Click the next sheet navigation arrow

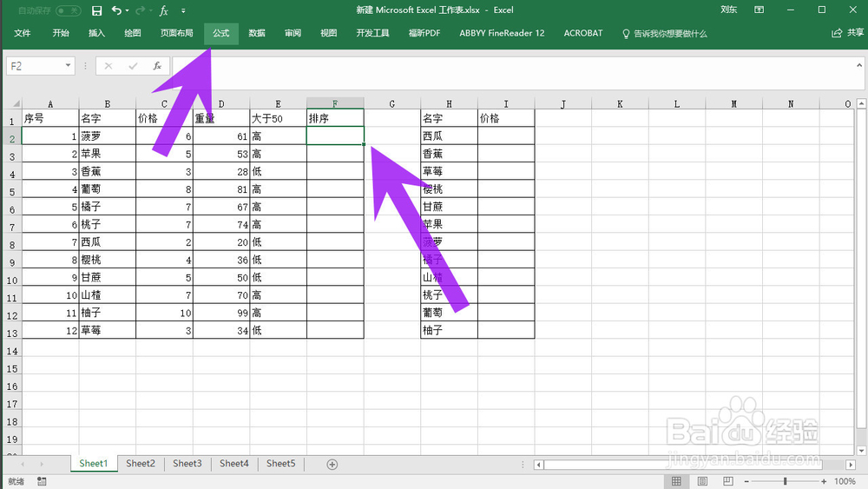[42, 464]
